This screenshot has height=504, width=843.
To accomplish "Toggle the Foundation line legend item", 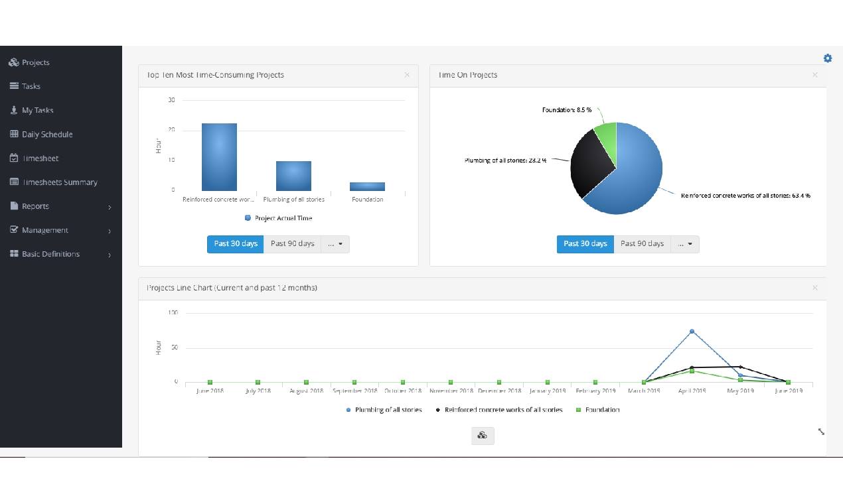I will pos(597,410).
